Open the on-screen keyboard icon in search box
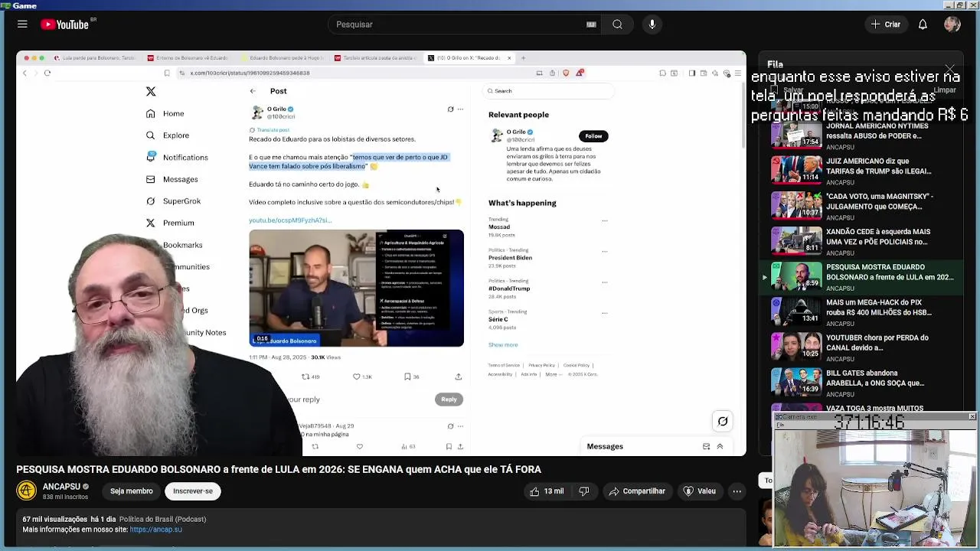Image resolution: width=980 pixels, height=551 pixels. point(591,24)
